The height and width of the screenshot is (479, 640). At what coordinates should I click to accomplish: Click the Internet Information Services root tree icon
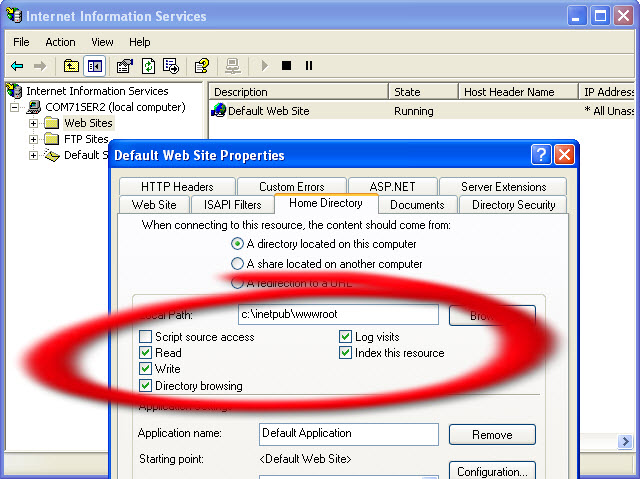14,91
